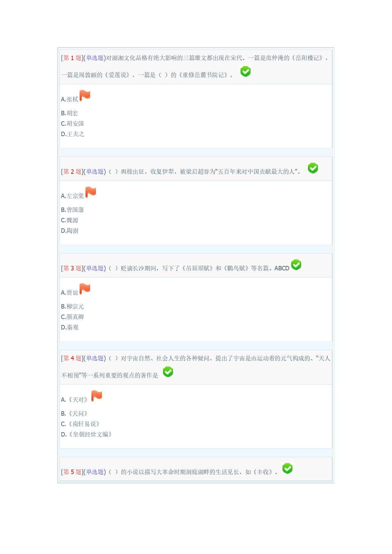Select answer option B.《天问》
This screenshot has width=392, height=554.
(74, 413)
